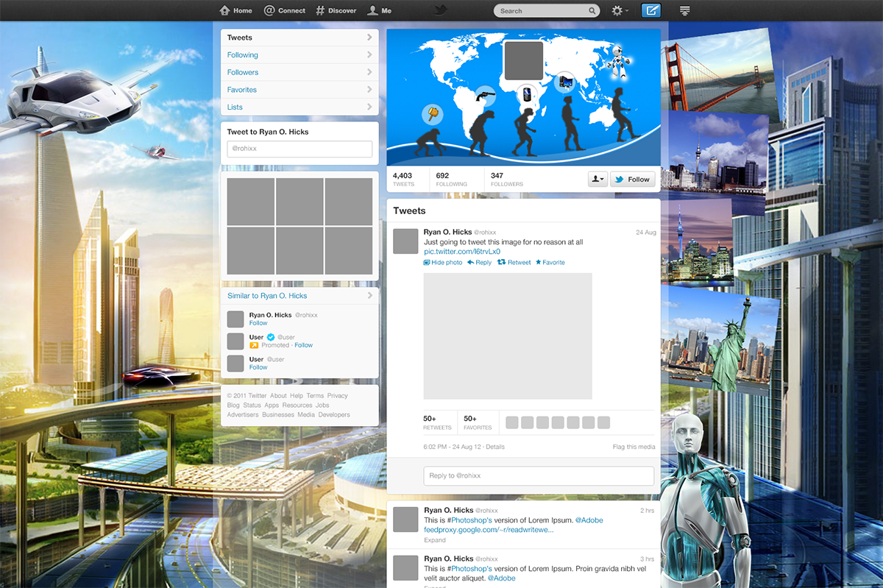Open the feedproxy.google.com link
883x588 pixels.
click(x=489, y=530)
